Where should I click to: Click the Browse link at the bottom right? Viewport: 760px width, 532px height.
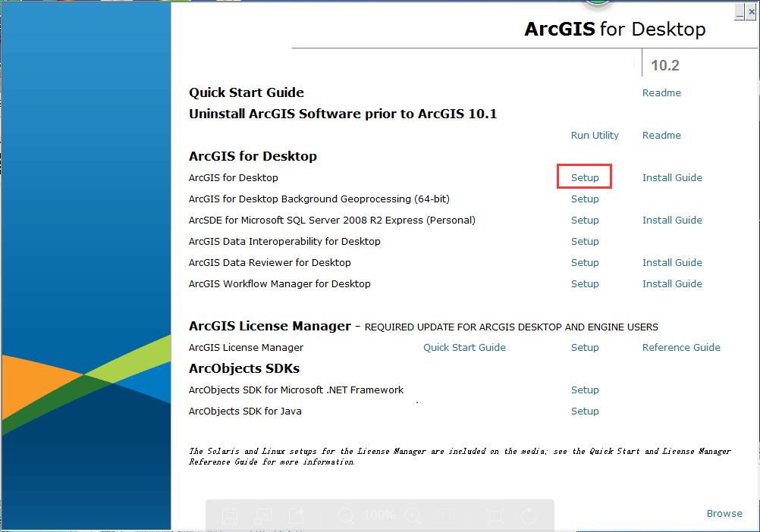tap(724, 514)
